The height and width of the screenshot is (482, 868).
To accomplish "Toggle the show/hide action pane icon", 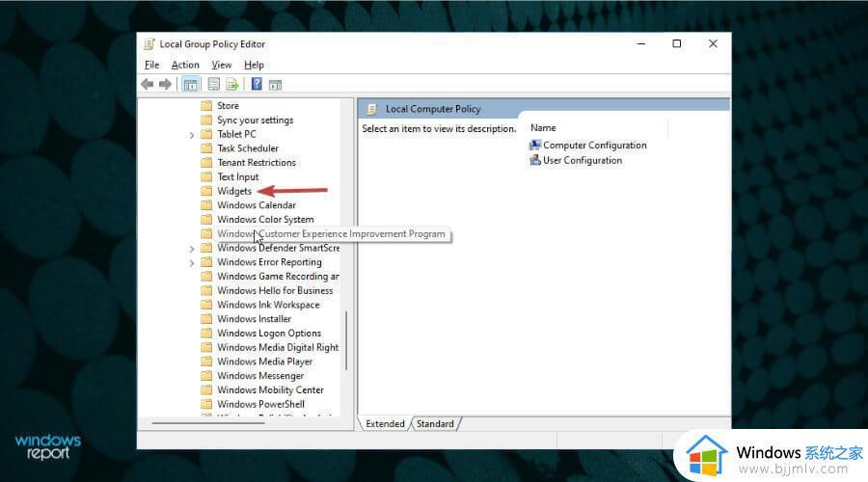I will click(275, 85).
